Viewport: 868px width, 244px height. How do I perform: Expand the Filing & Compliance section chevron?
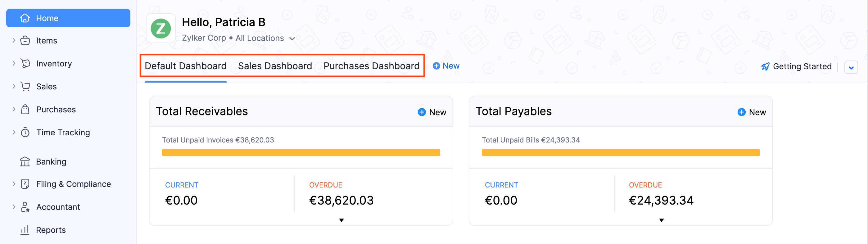pyautogui.click(x=14, y=184)
